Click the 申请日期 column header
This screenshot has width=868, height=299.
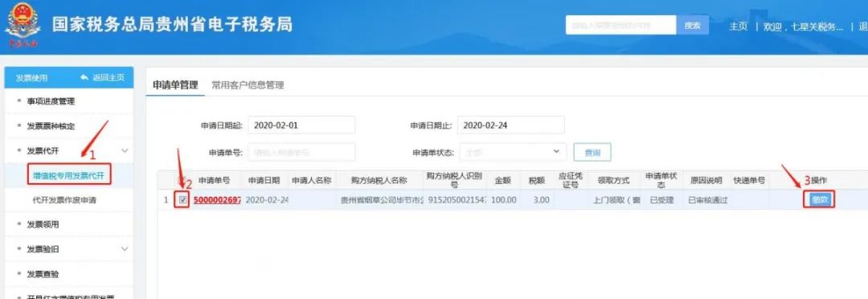pyautogui.click(x=264, y=181)
